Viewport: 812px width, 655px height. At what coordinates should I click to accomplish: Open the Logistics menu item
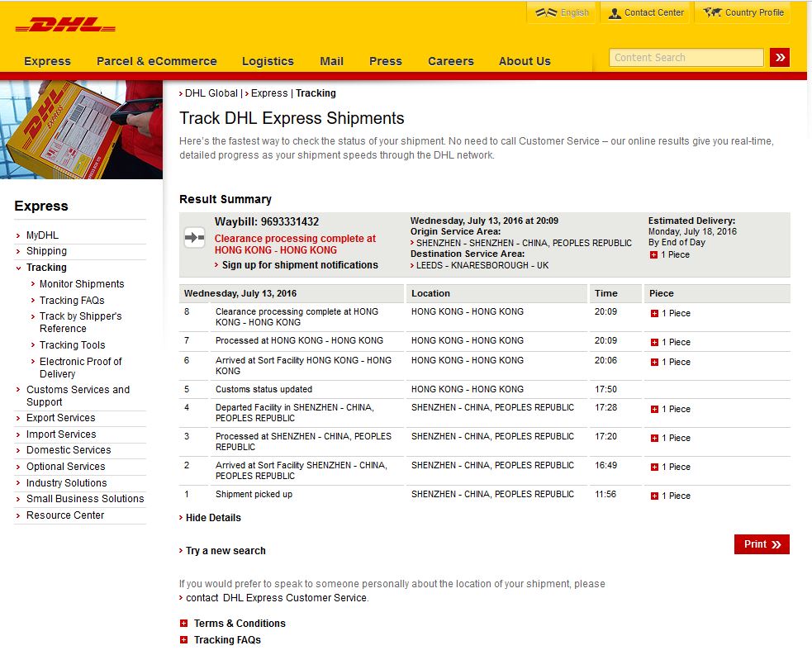coord(268,61)
